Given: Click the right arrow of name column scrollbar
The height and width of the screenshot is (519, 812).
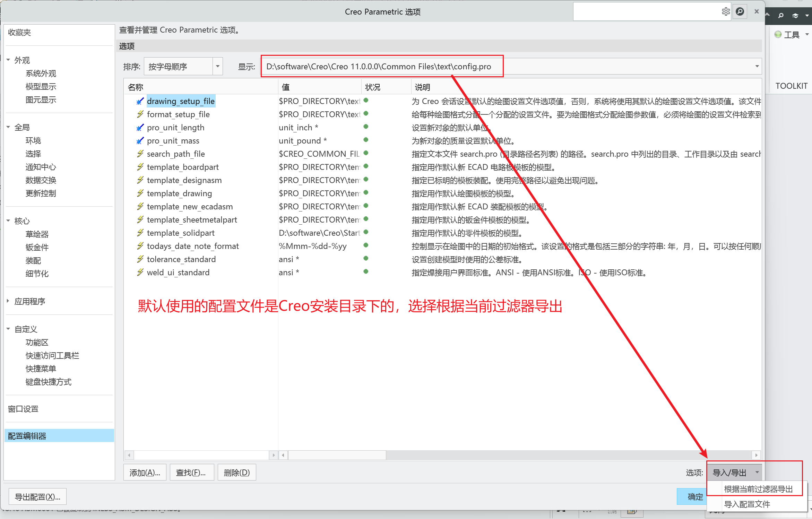Looking at the screenshot, I should click(274, 455).
